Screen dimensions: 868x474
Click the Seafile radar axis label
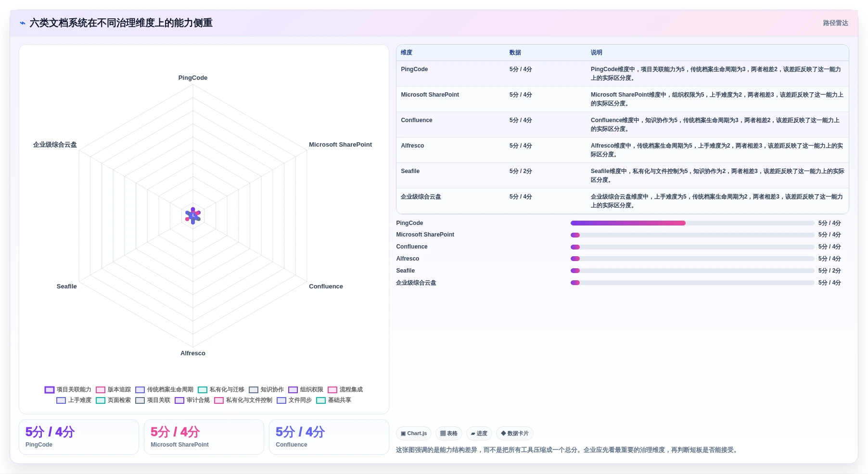pyautogui.click(x=66, y=287)
